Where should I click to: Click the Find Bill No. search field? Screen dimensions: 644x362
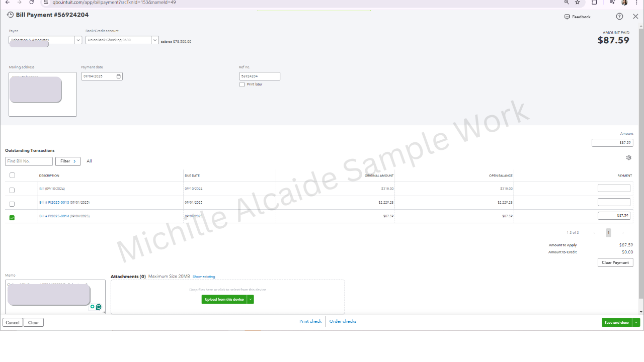(x=29, y=161)
